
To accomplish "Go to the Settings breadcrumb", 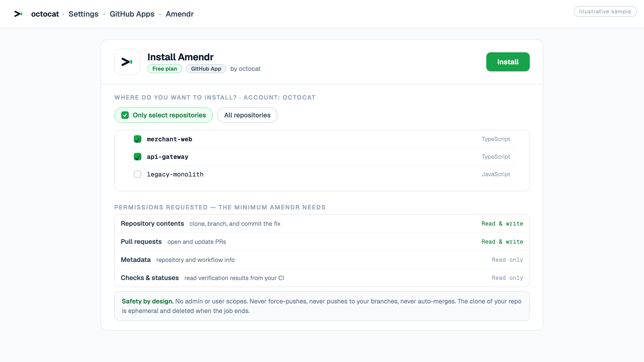I will coord(83,14).
